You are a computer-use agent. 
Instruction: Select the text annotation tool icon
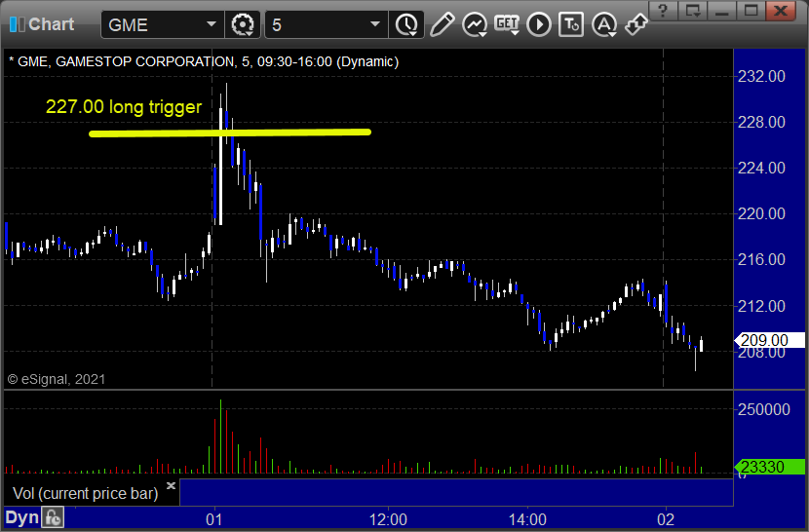point(571,24)
